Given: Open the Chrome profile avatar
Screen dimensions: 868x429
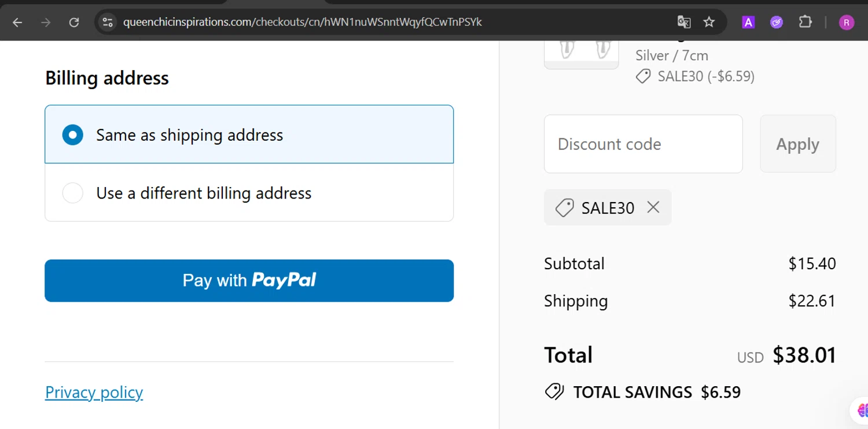Looking at the screenshot, I should click(846, 23).
